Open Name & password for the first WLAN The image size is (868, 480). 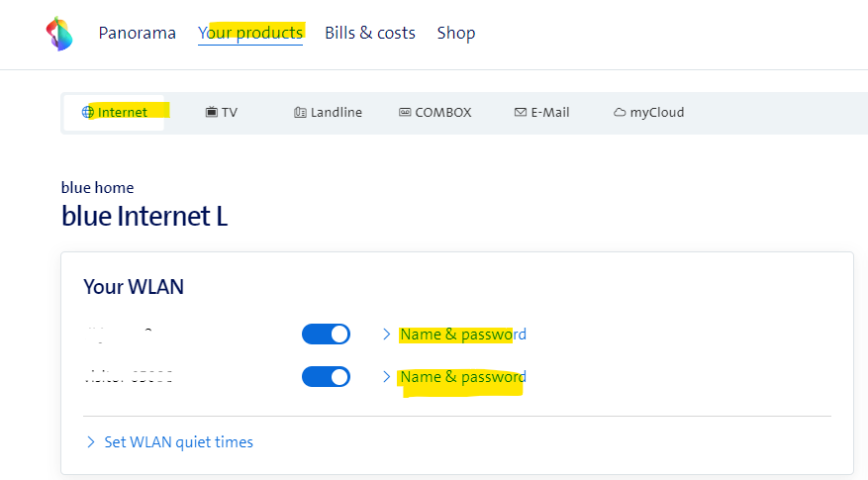click(462, 335)
